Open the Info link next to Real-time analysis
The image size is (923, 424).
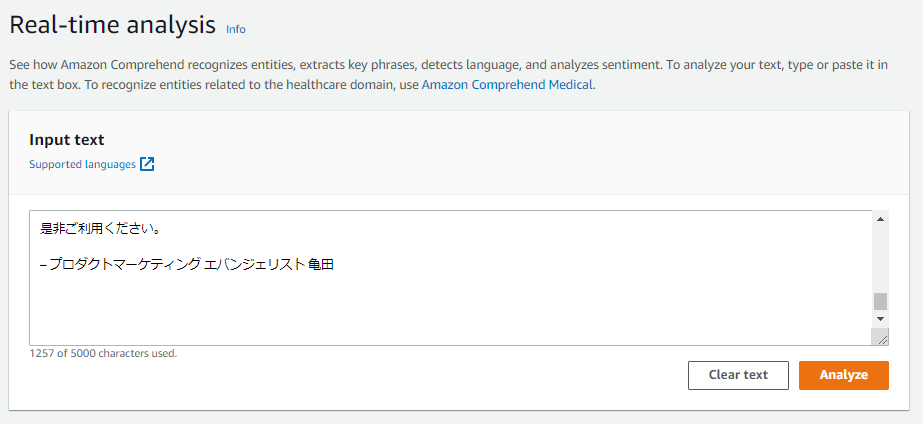235,29
